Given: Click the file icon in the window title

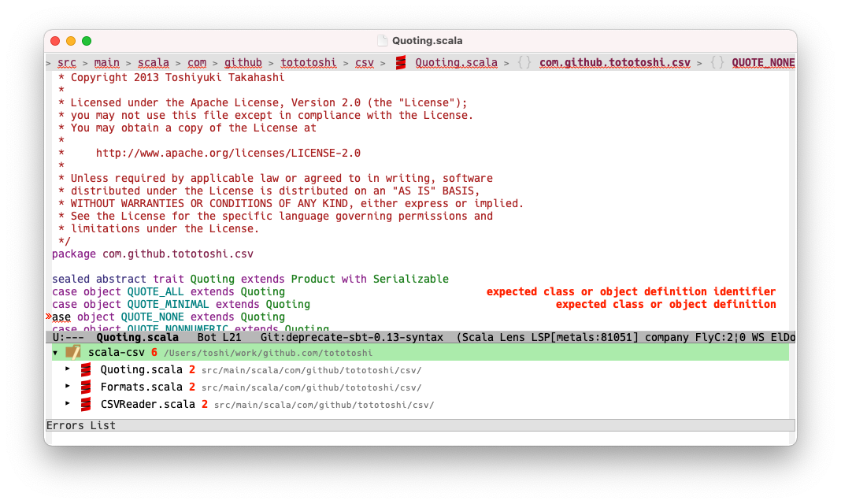Looking at the screenshot, I should [383, 41].
